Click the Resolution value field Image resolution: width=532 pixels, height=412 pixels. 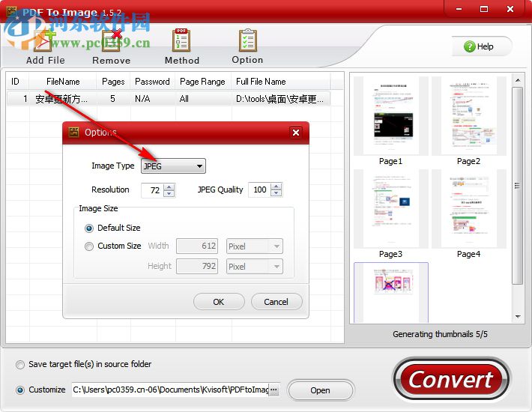pyautogui.click(x=152, y=190)
